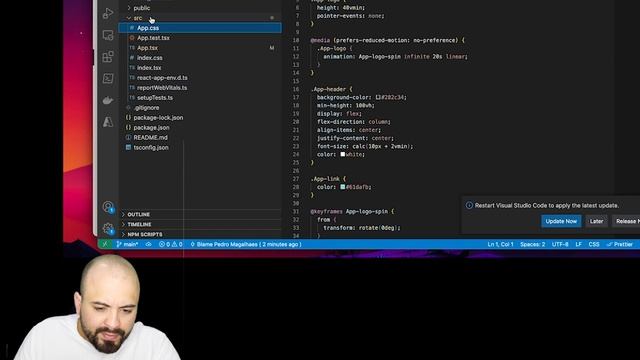Screen dimensions: 640x360
Task: Click the .gitignore file icon
Action: 128,107
